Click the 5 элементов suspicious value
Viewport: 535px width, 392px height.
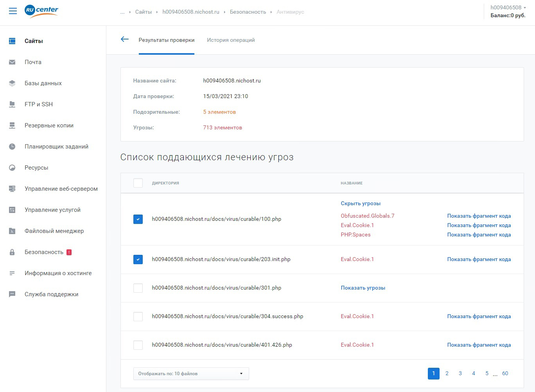219,112
